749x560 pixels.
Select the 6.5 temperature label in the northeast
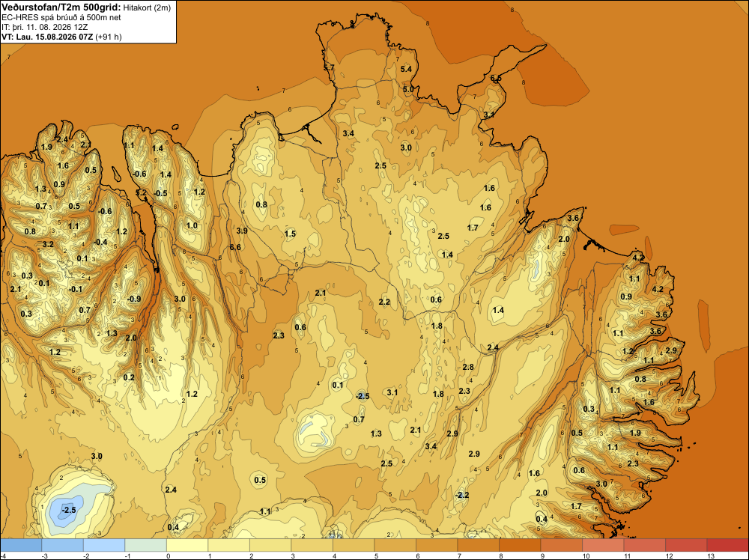point(496,79)
